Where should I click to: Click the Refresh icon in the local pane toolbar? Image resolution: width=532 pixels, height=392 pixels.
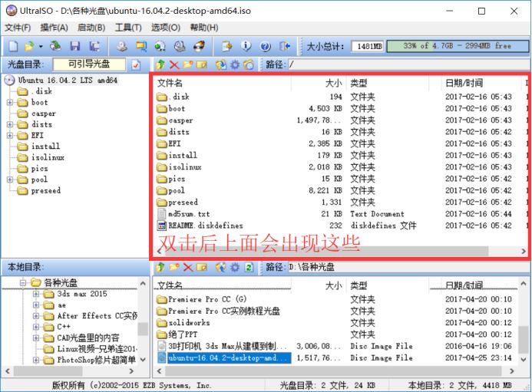pos(249,267)
